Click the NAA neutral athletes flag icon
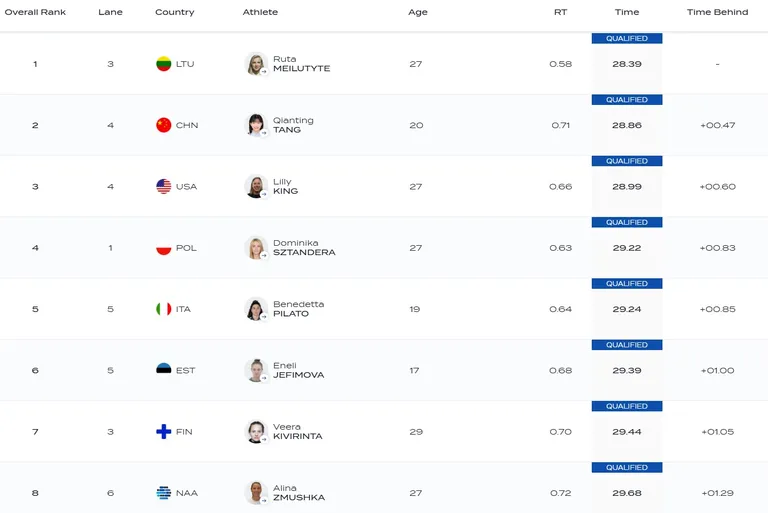The image size is (768, 513). (x=164, y=493)
